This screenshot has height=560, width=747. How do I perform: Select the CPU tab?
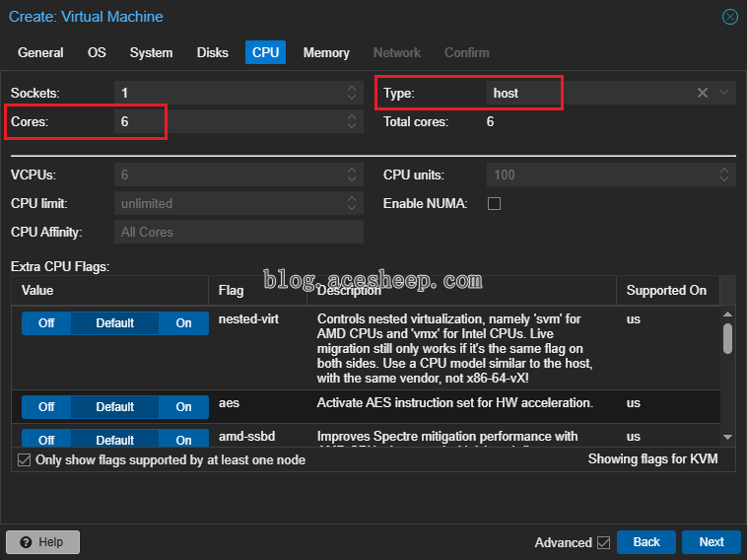265,52
